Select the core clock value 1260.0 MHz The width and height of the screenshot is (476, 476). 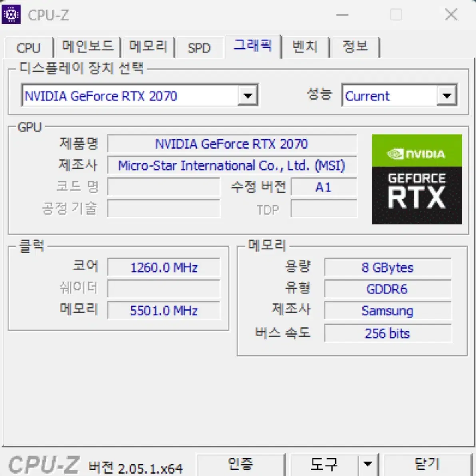(164, 267)
